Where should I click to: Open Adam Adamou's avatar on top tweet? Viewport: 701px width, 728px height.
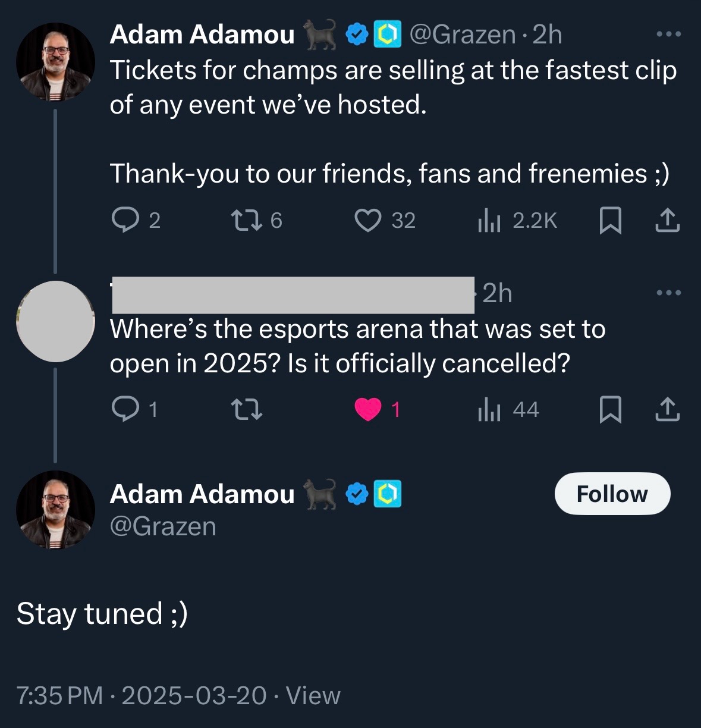[x=55, y=62]
